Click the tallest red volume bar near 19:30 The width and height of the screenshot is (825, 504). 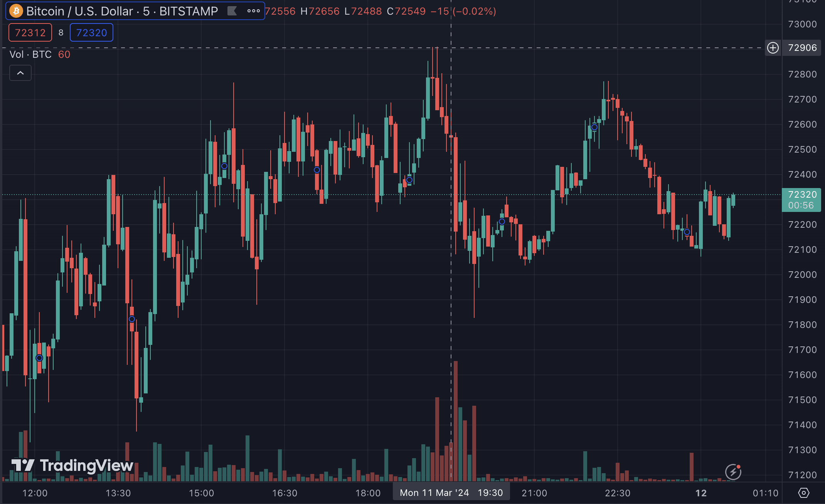[x=456, y=421]
